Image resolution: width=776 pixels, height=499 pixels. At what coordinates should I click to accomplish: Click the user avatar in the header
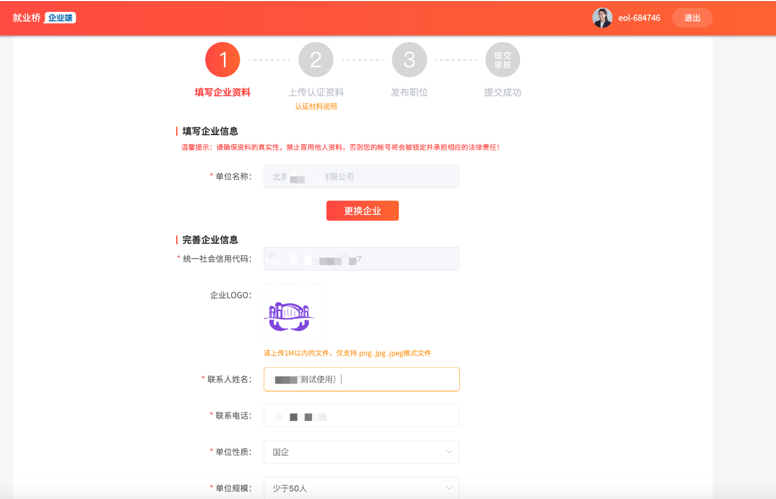[x=602, y=18]
